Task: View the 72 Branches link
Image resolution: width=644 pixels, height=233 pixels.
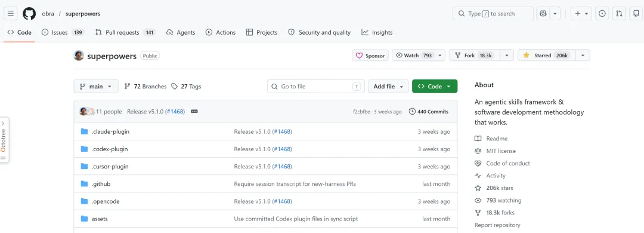Action: pos(145,87)
